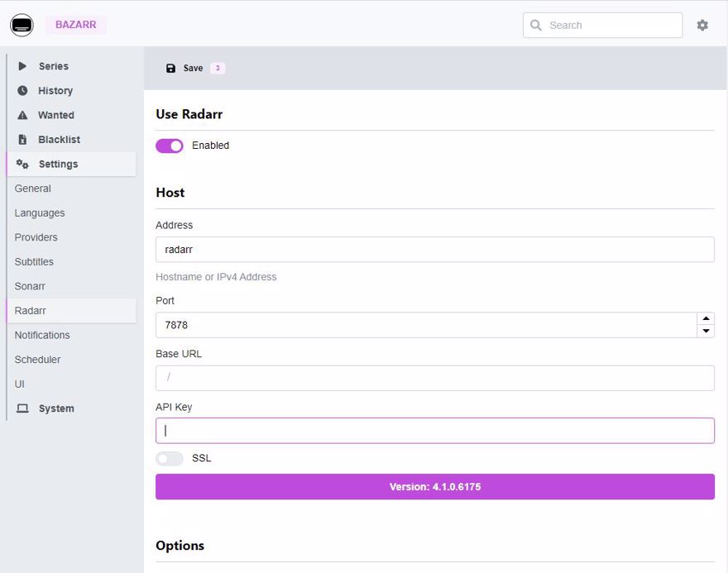Image resolution: width=728 pixels, height=573 pixels.
Task: Select the Radarr settings page
Action: click(71, 310)
